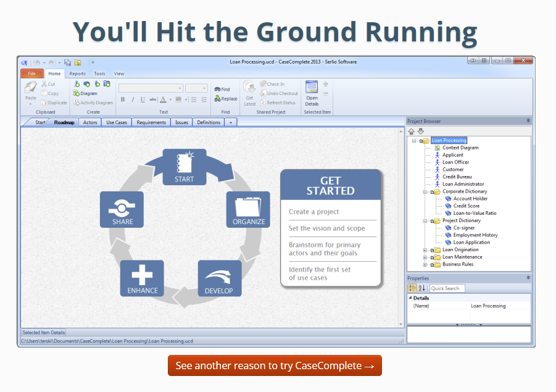Click the Check In button
Viewport: 556px width, 392px height.
(x=272, y=84)
